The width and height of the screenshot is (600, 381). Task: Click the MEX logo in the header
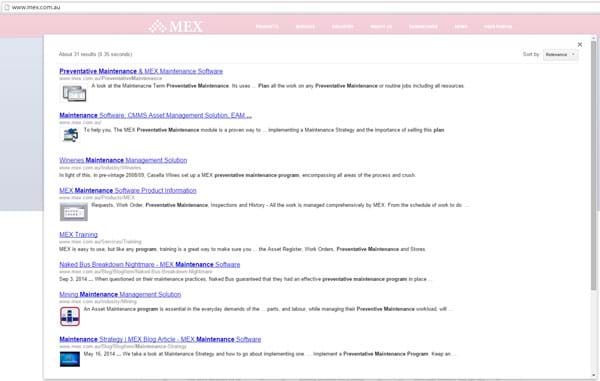coord(176,26)
